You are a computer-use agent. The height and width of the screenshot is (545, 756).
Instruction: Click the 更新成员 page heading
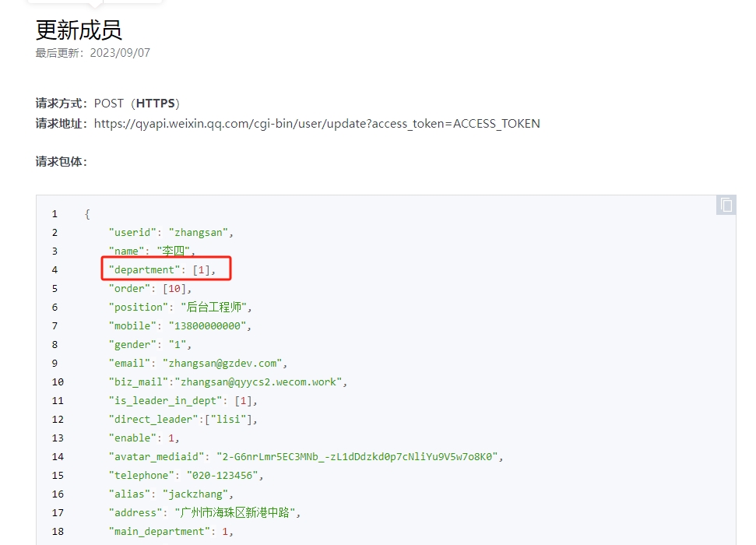(x=79, y=30)
